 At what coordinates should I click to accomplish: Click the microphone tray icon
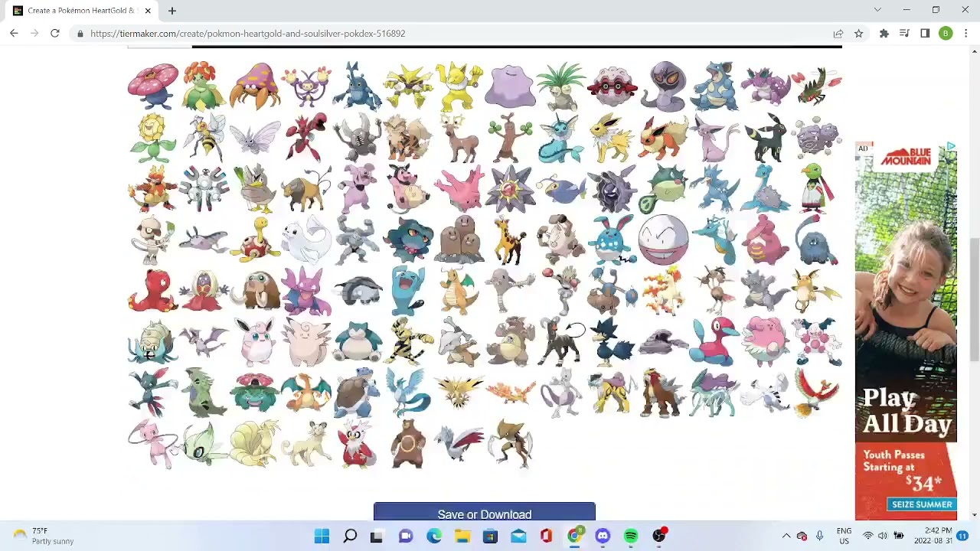[819, 536]
